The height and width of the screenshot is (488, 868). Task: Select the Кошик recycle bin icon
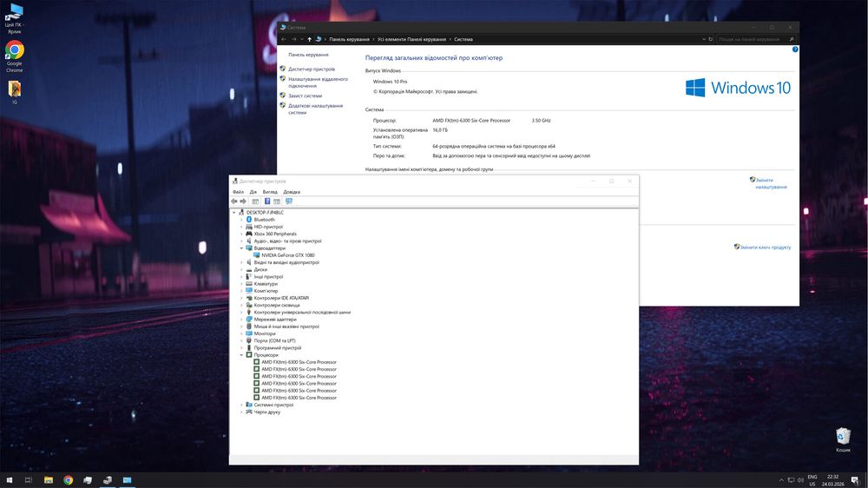tap(843, 440)
